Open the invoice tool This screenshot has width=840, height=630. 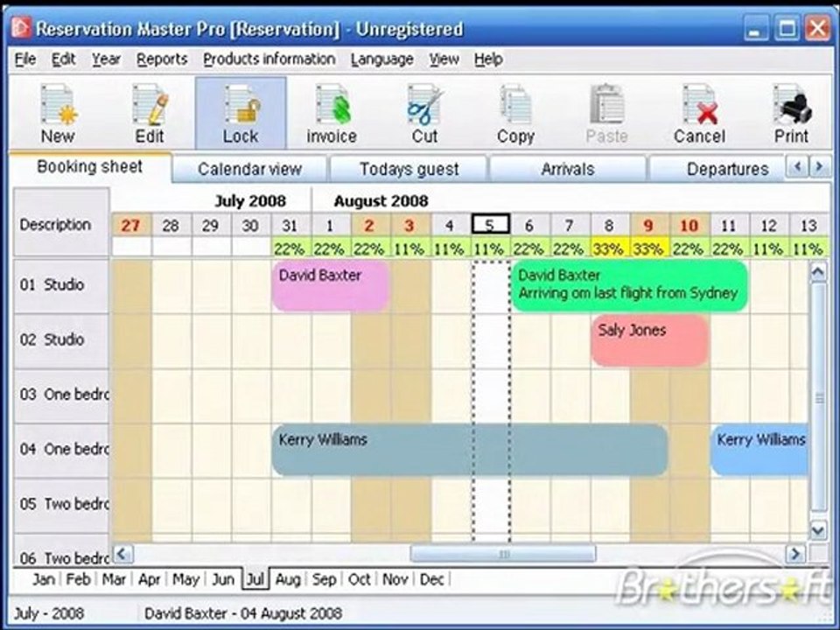(332, 114)
